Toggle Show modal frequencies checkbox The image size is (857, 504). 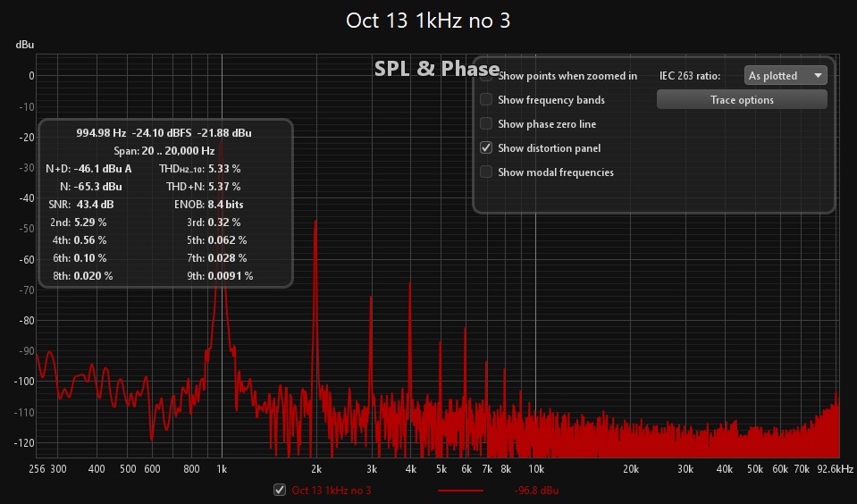tap(486, 172)
